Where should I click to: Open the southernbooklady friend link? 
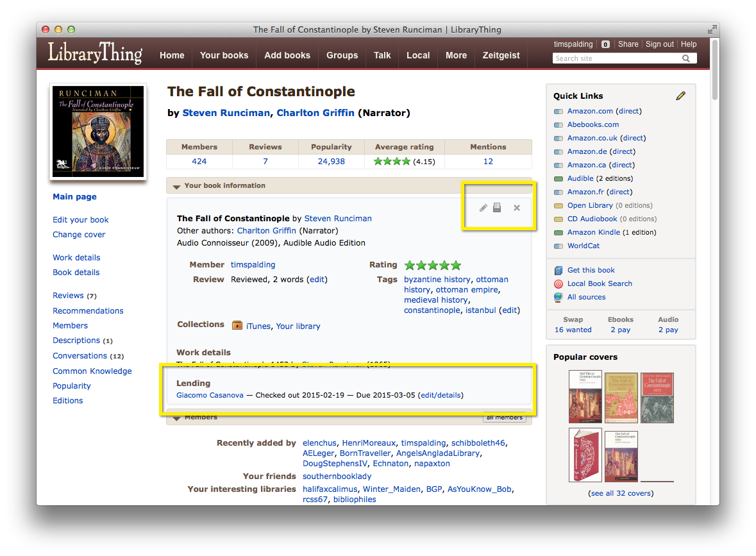pyautogui.click(x=337, y=476)
